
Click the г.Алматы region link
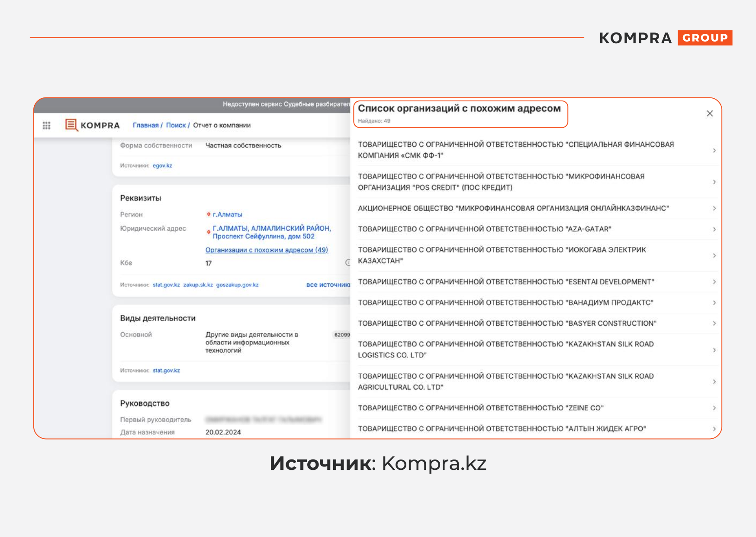[x=227, y=214]
